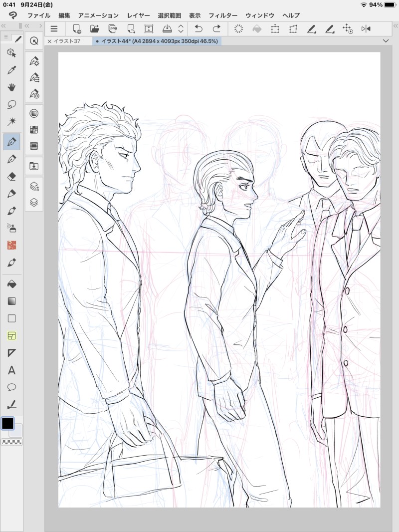The image size is (399, 532).
Task: Click the Redo arrow
Action: coord(216,29)
